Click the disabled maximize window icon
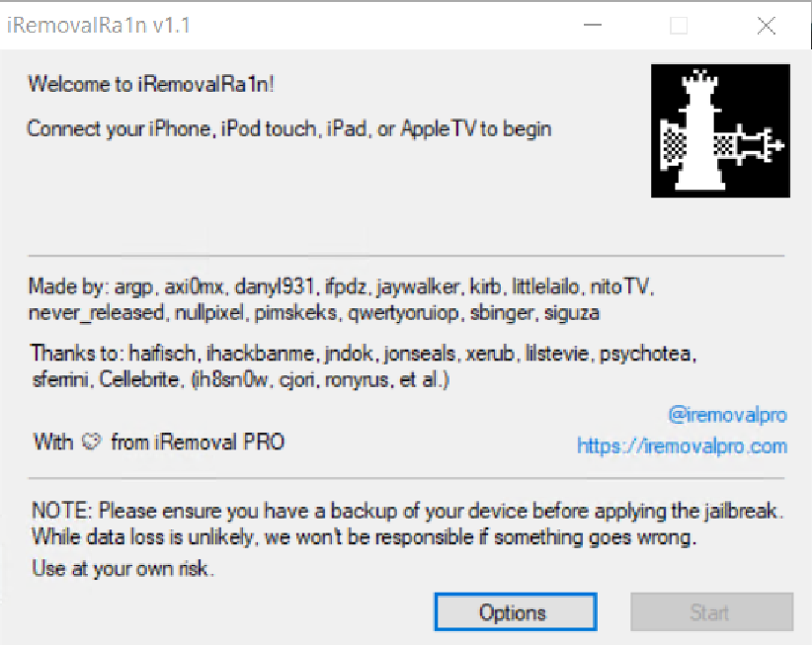This screenshot has height=645, width=812. (679, 25)
